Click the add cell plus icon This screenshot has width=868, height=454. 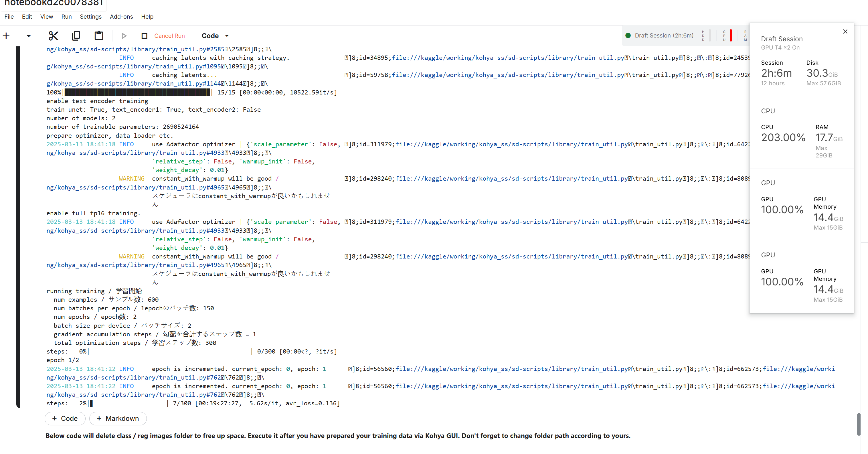pyautogui.click(x=6, y=36)
